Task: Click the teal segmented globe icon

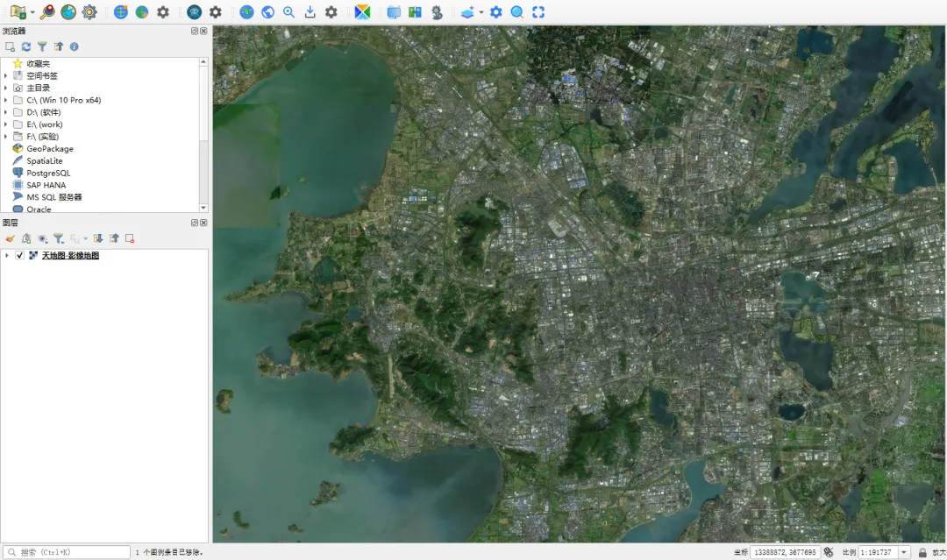Action: click(x=68, y=12)
